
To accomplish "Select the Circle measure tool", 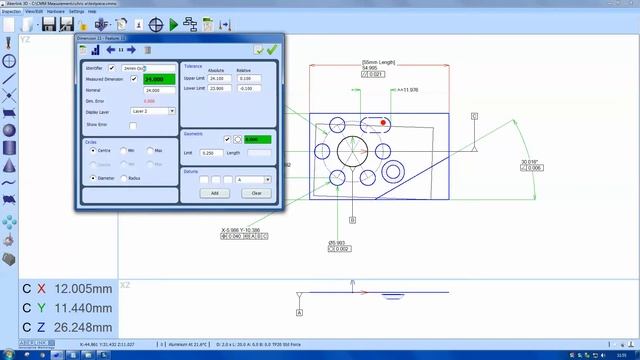I will tap(9, 61).
